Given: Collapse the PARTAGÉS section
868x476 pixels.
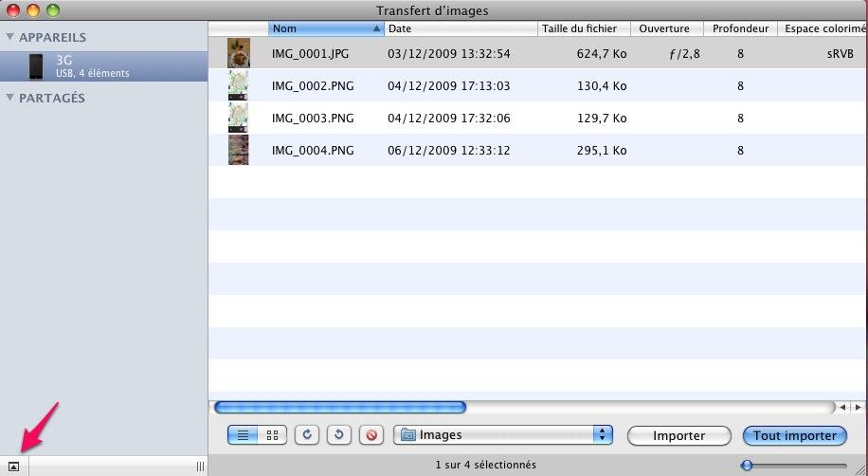Looking at the screenshot, I should coord(9,98).
